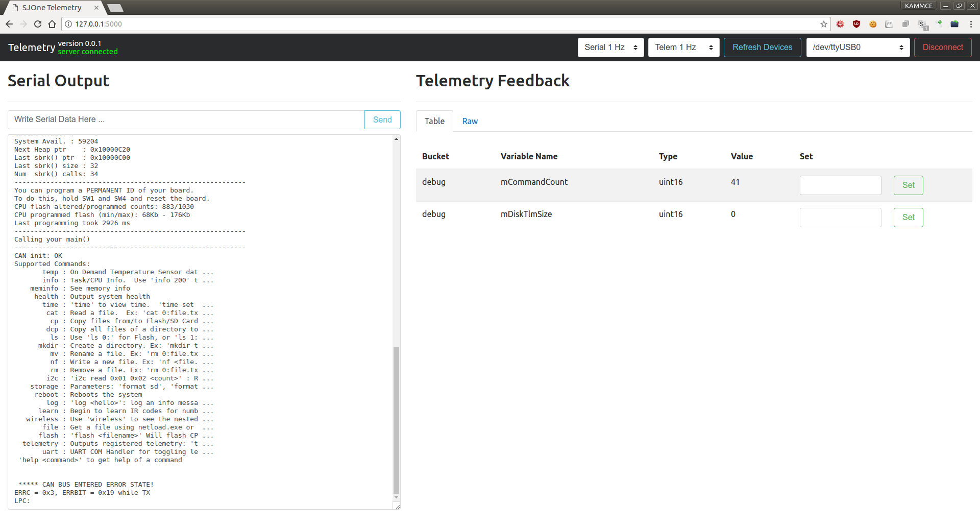Open a new browser tab

(115, 8)
